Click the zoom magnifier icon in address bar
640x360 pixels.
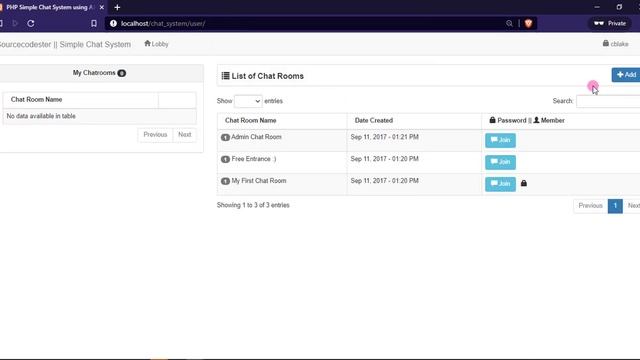(509, 23)
